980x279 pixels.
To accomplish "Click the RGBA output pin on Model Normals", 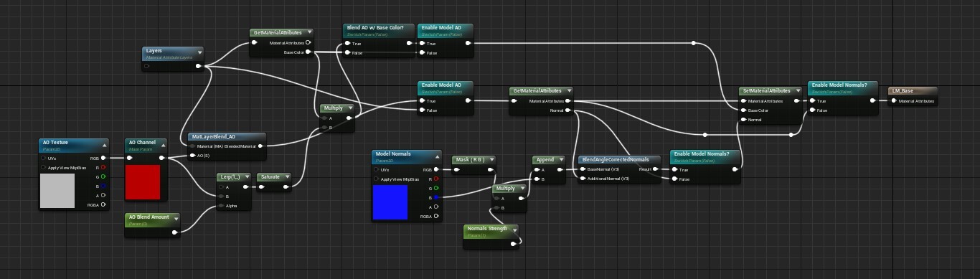I will (x=436, y=216).
